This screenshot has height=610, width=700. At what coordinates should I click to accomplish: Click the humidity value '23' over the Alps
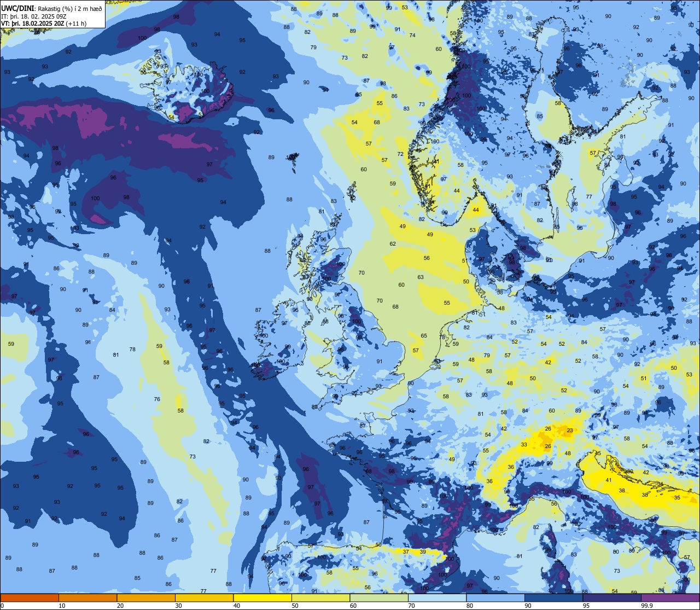tap(570, 431)
